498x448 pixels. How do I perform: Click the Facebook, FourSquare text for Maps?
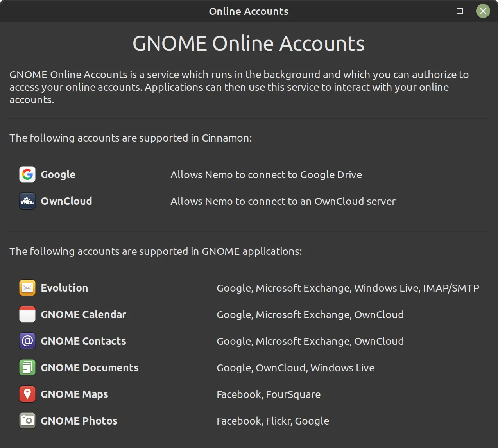[x=269, y=394]
